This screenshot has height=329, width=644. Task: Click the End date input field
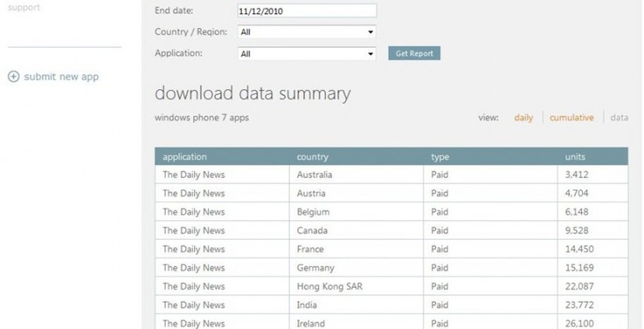[307, 11]
